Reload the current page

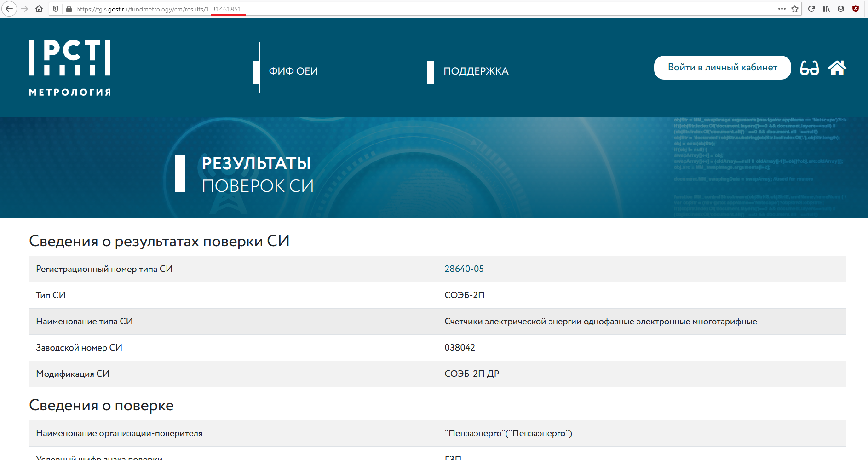[811, 9]
